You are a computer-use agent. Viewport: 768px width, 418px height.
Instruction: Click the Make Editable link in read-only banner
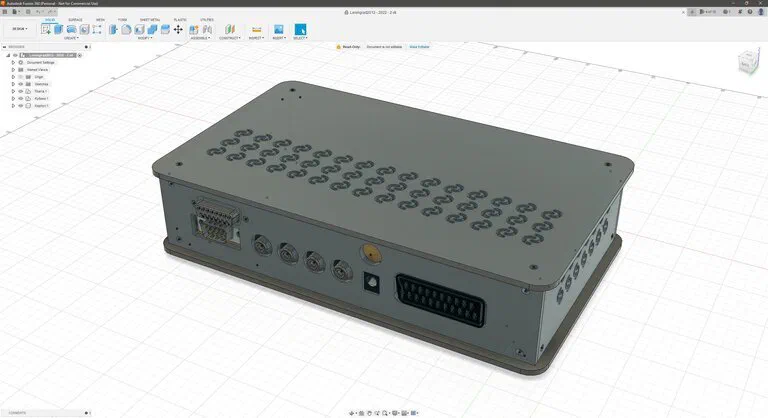coord(419,47)
